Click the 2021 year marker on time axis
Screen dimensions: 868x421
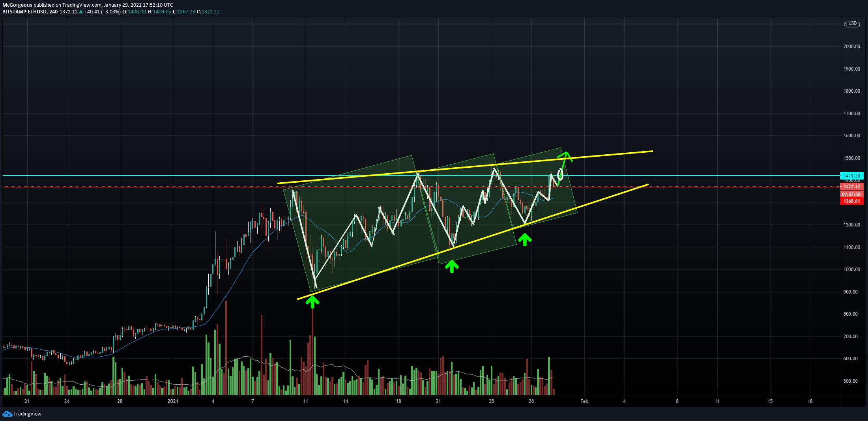click(173, 401)
